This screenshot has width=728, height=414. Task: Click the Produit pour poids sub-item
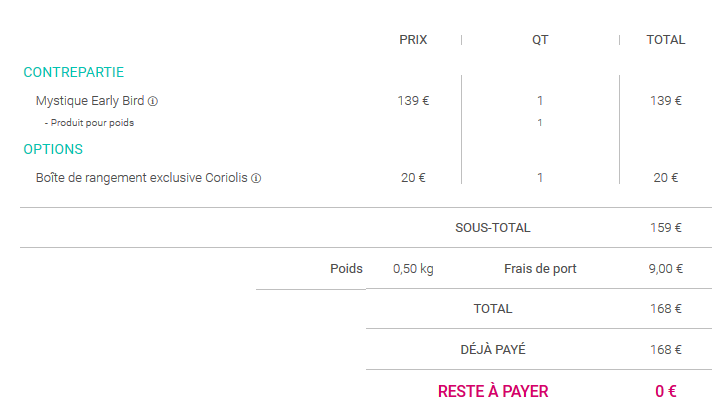coord(90,123)
